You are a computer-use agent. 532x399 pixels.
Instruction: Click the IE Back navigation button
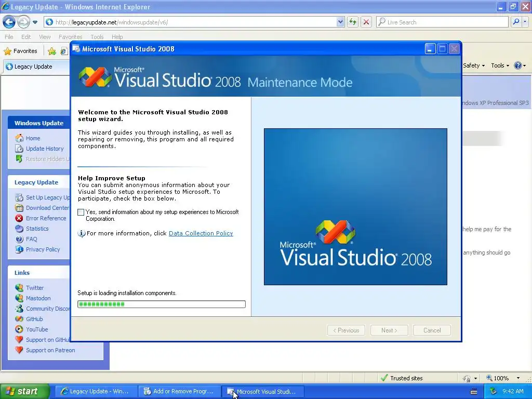[9, 22]
